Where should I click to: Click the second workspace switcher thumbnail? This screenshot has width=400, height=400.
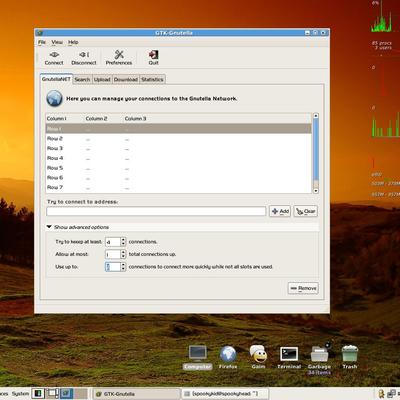[52, 394]
